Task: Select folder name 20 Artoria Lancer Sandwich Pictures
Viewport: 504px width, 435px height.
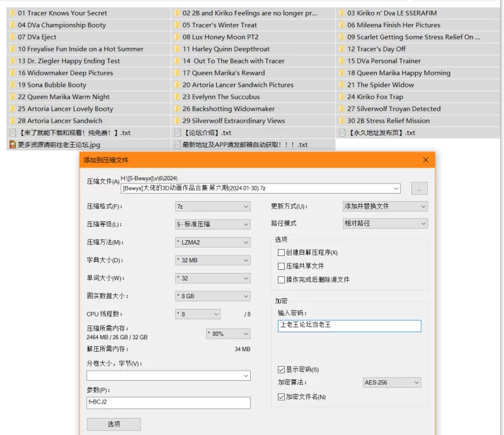Action: click(x=238, y=85)
